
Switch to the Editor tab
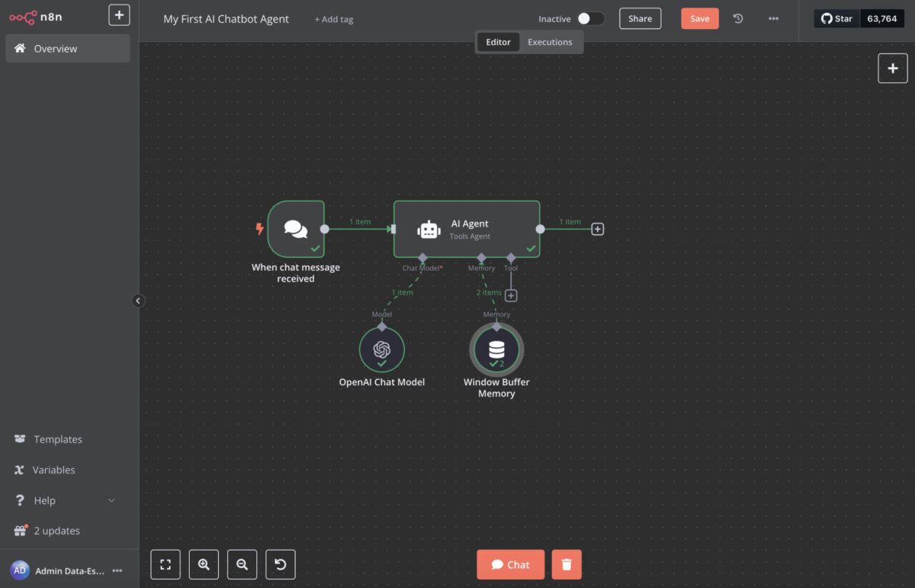497,42
